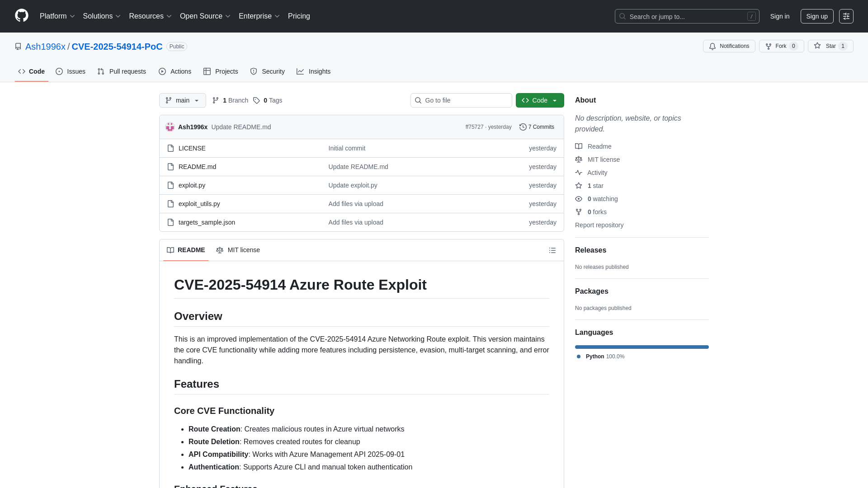Screen dimensions: 868x488
Task: Expand the Resources menu
Action: pyautogui.click(x=151, y=16)
